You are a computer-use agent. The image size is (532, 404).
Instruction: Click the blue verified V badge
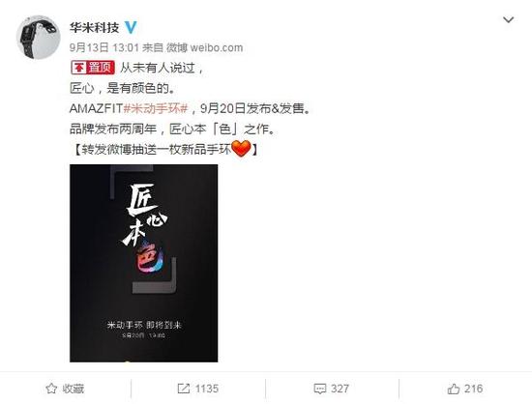[x=131, y=27]
